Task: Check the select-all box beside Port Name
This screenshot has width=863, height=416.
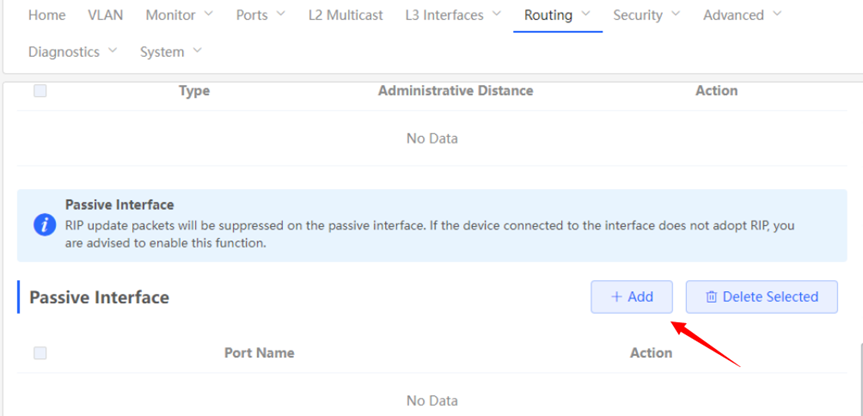Action: (x=40, y=353)
